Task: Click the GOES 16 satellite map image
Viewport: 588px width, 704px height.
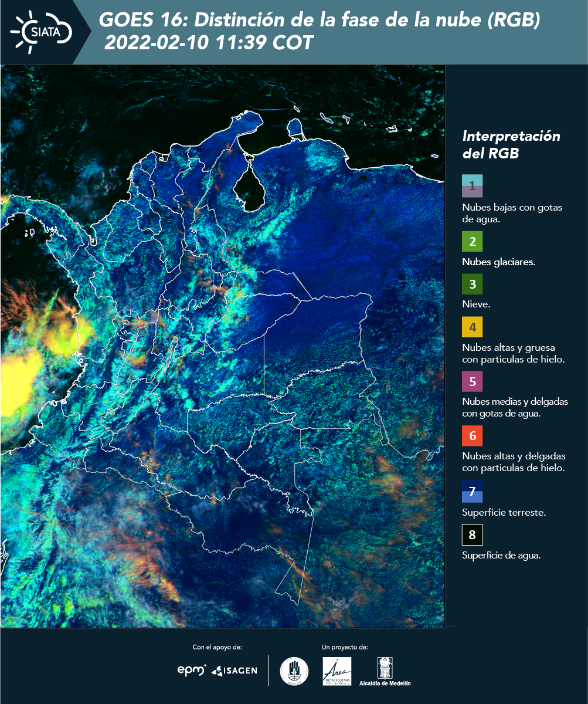Action: [222, 346]
